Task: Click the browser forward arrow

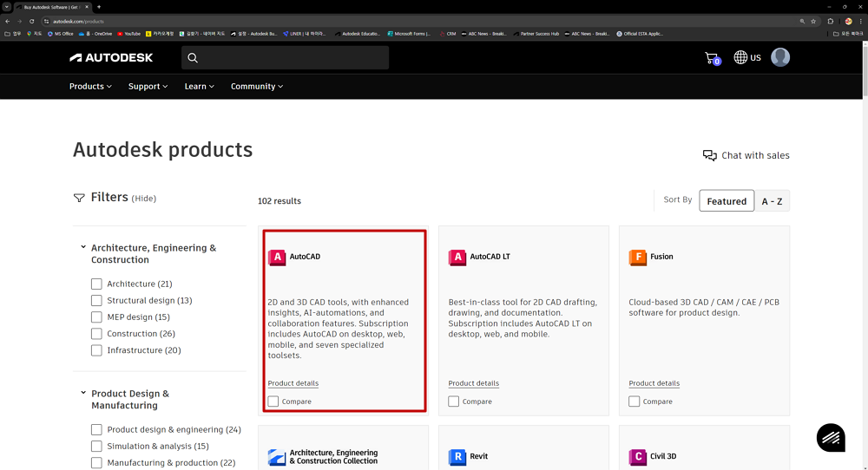Action: (19, 22)
